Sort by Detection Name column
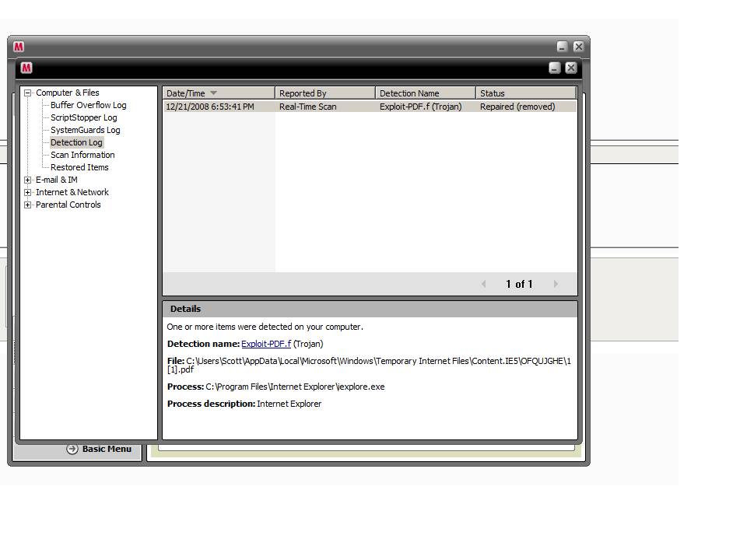Viewport: 747px width, 560px height. 426,93
